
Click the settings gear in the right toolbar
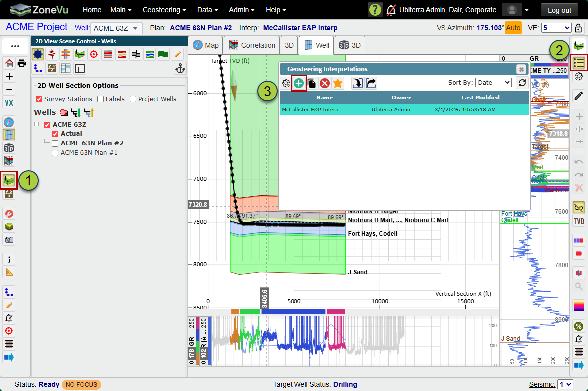tap(579, 77)
